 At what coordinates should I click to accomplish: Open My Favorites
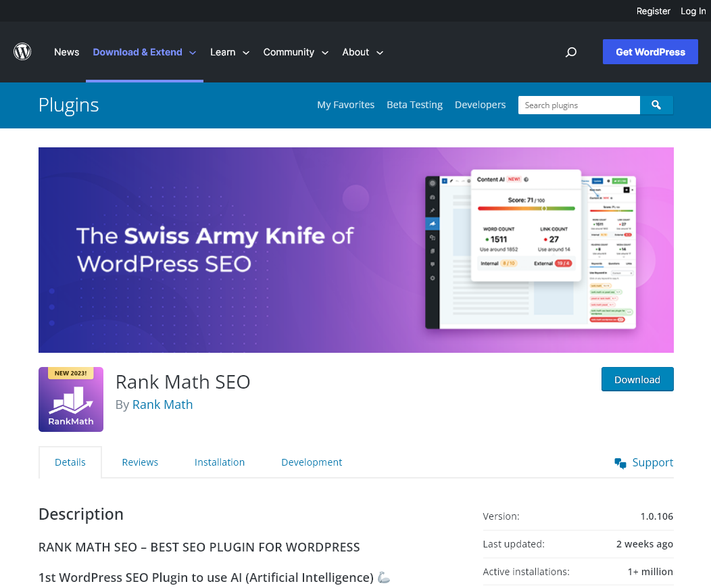tap(345, 105)
